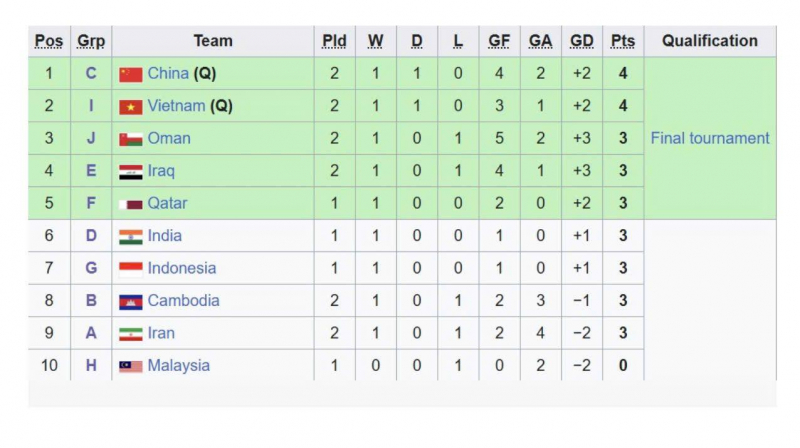The image size is (800, 448).
Task: Click the Iran flag icon
Action: pyautogui.click(x=130, y=333)
